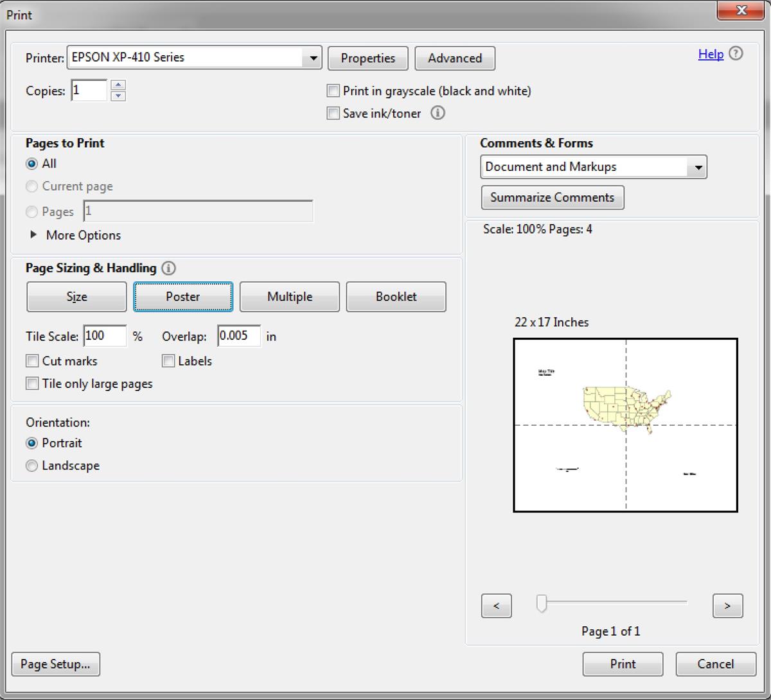Enable the Labels checkbox

(168, 361)
